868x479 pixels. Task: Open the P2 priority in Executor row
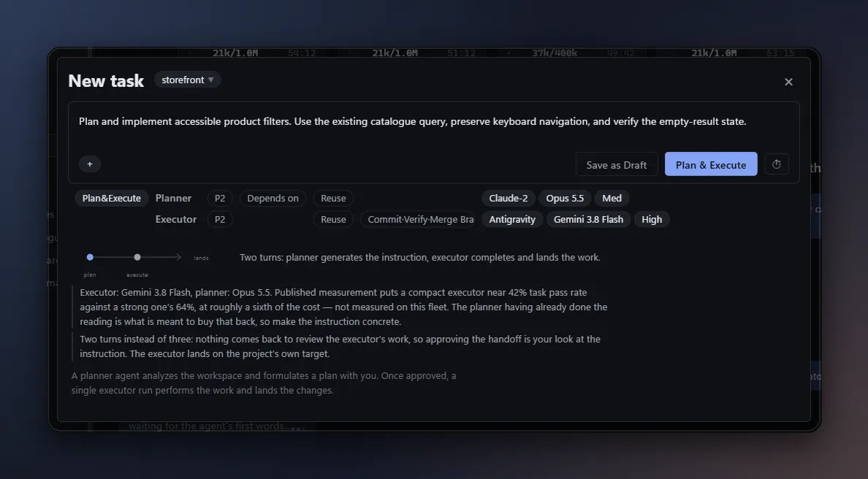(220, 220)
